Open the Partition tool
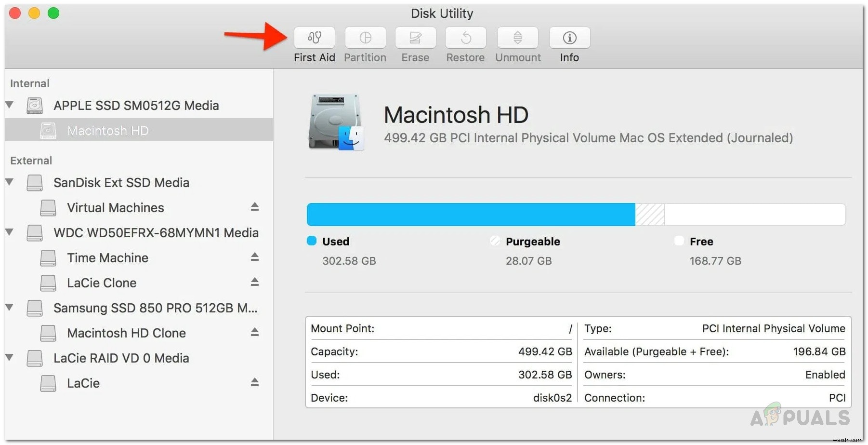 click(365, 43)
